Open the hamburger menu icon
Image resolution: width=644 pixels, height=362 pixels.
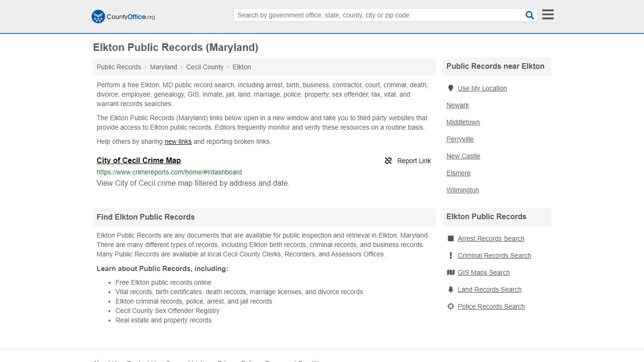pyautogui.click(x=548, y=15)
